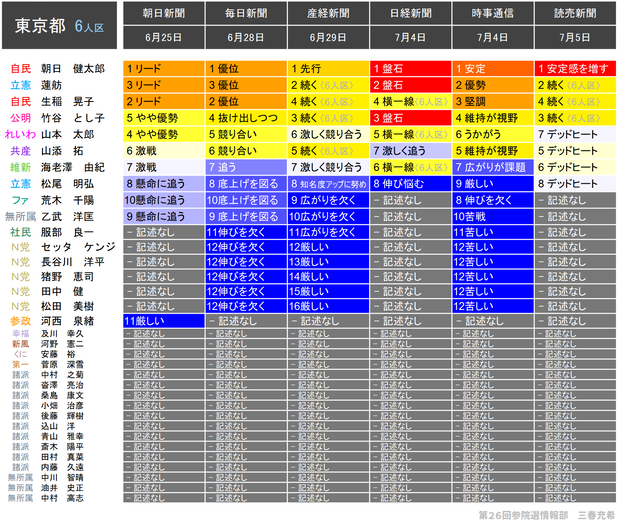Click the 1 安定 cell
620x522 pixels.
(x=493, y=69)
